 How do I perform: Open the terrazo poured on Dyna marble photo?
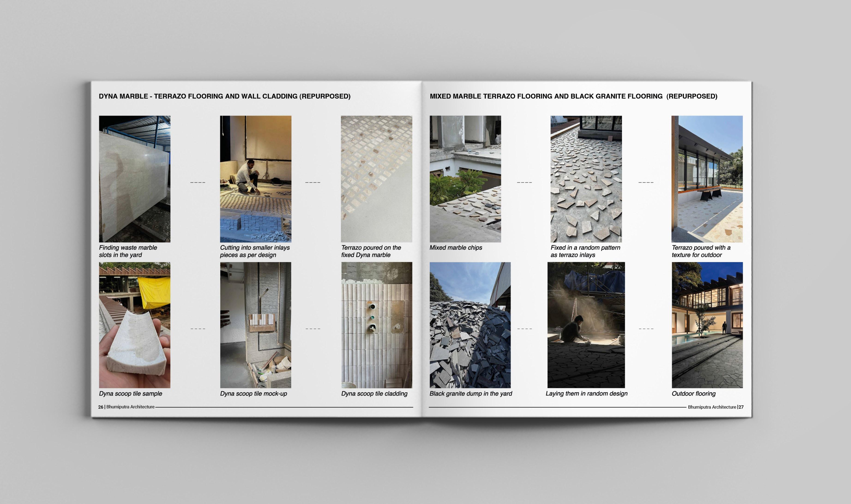376,179
